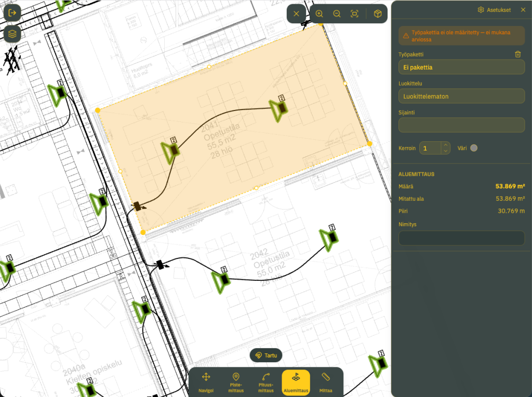
Task: Increase the Kerroin value with up arrow
Action: 445,145
